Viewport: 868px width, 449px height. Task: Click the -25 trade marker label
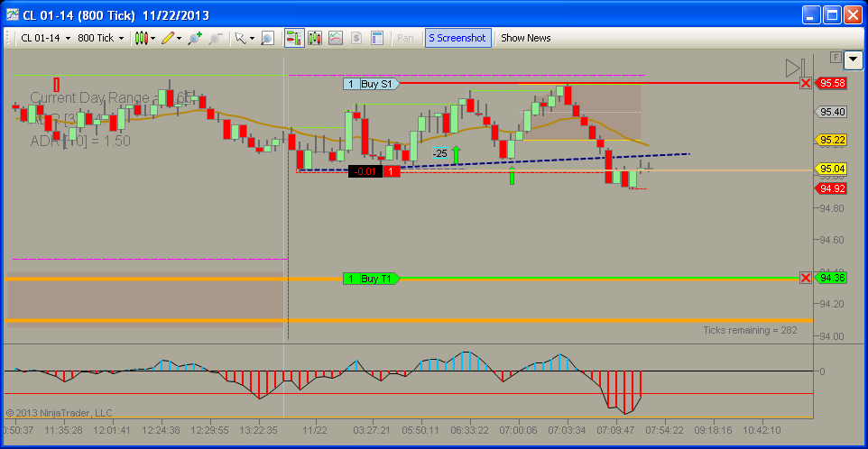tap(440, 153)
